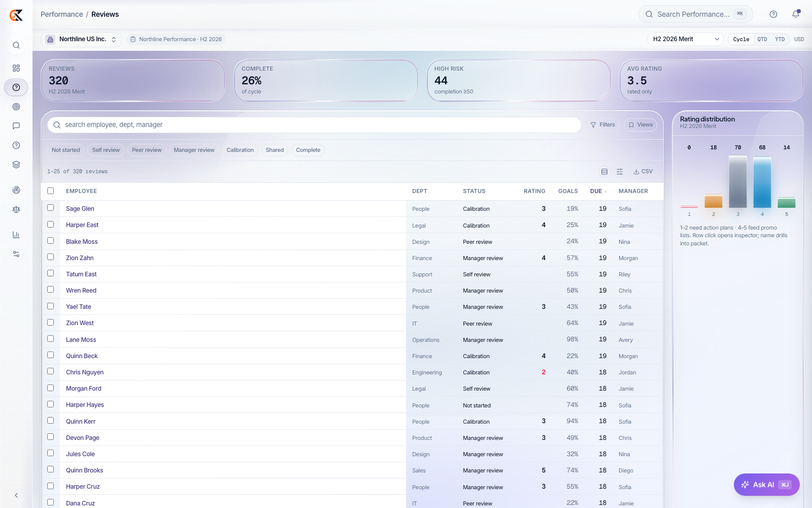The width and height of the screenshot is (812, 508).
Task: Open the radar icon in sidebar
Action: point(16,190)
